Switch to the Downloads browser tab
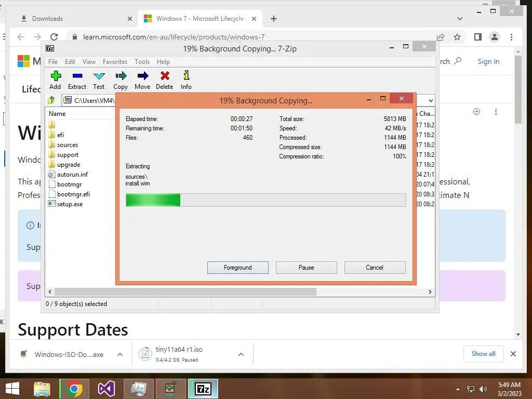 coord(72,19)
